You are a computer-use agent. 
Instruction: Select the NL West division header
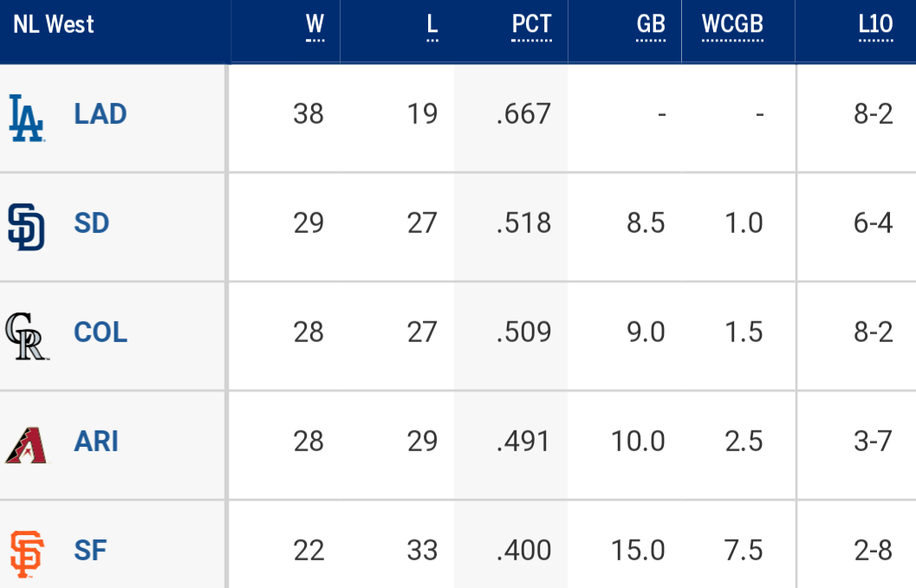point(53,24)
